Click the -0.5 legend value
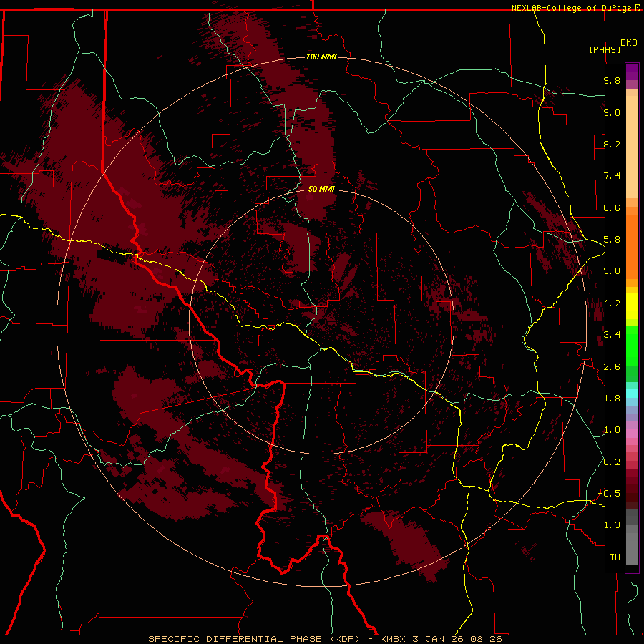Screen dimensions: 644x644 point(609,493)
